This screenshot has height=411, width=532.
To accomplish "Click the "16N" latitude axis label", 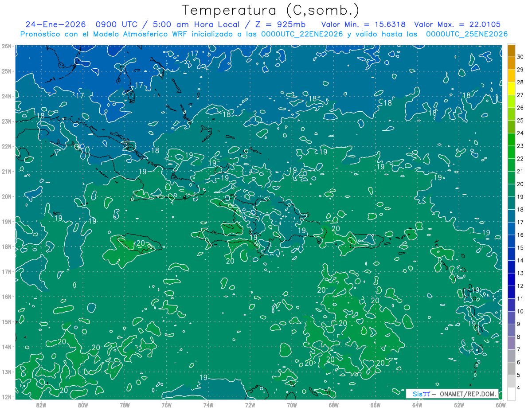I will tap(7, 297).
